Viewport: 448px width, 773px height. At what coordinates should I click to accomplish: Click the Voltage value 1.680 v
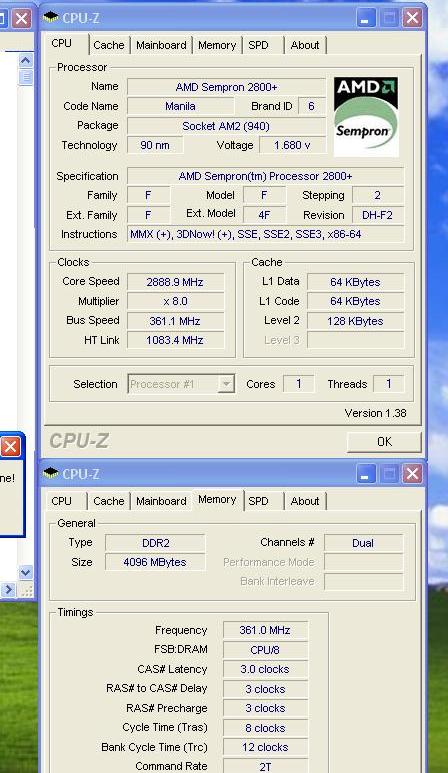292,145
